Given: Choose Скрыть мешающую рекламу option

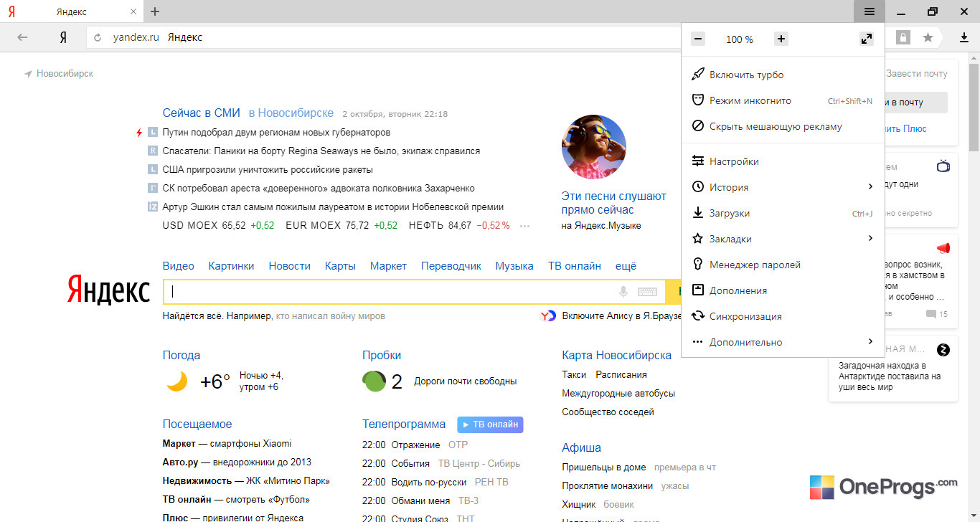Looking at the screenshot, I should 783,126.
